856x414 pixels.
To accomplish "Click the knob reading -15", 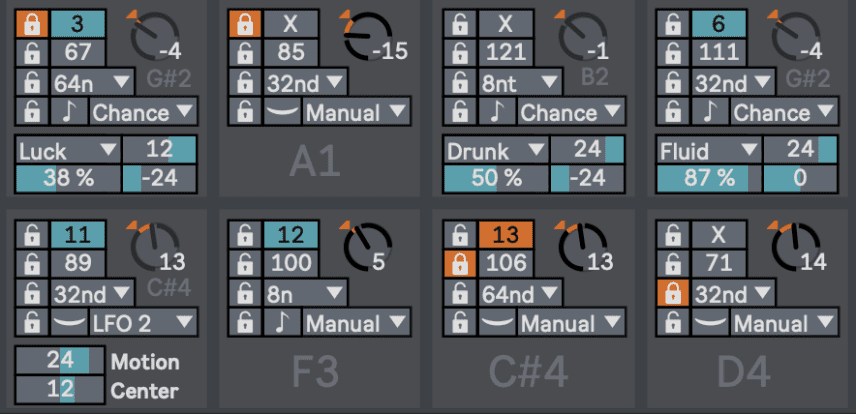I will tap(367, 35).
